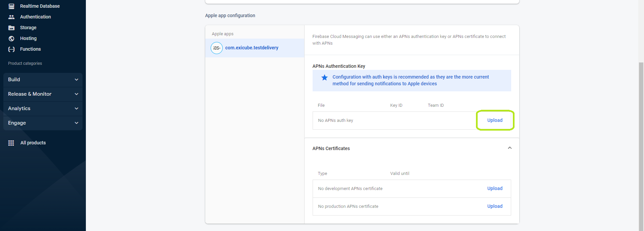Open Authentication in the sidebar
This screenshot has width=644, height=231.
[x=35, y=17]
